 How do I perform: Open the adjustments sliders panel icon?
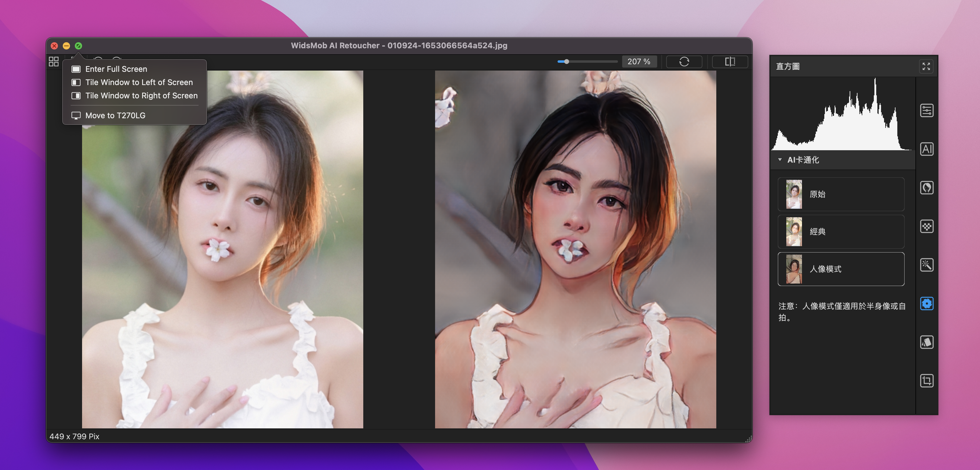[926, 111]
